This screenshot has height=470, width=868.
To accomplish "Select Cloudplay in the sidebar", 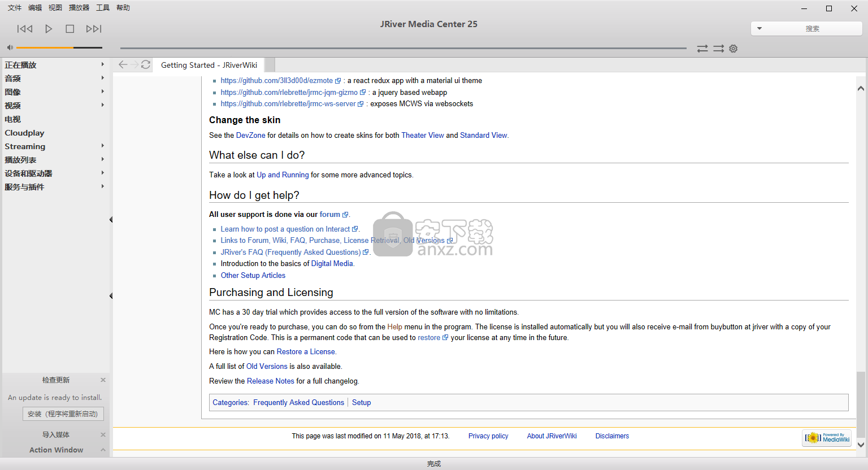I will tap(24, 133).
